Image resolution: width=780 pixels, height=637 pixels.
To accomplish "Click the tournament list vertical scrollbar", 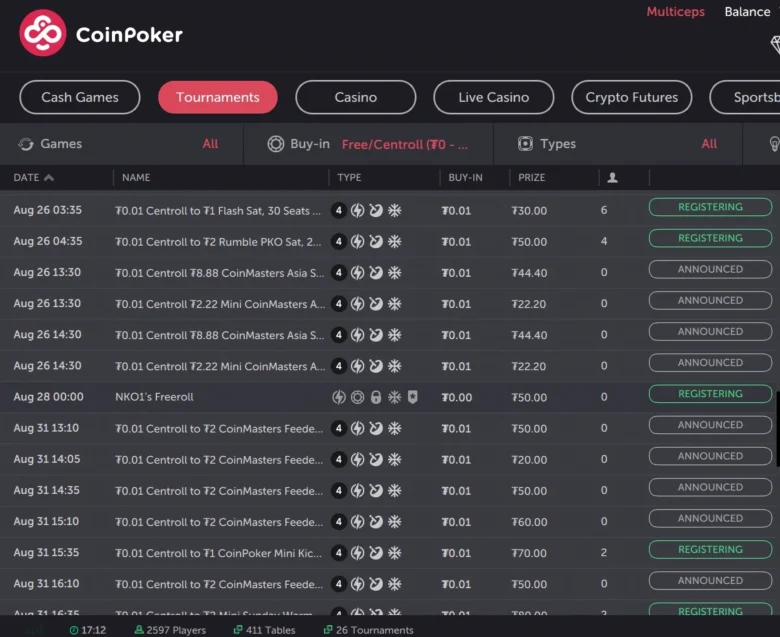I will pos(777,429).
